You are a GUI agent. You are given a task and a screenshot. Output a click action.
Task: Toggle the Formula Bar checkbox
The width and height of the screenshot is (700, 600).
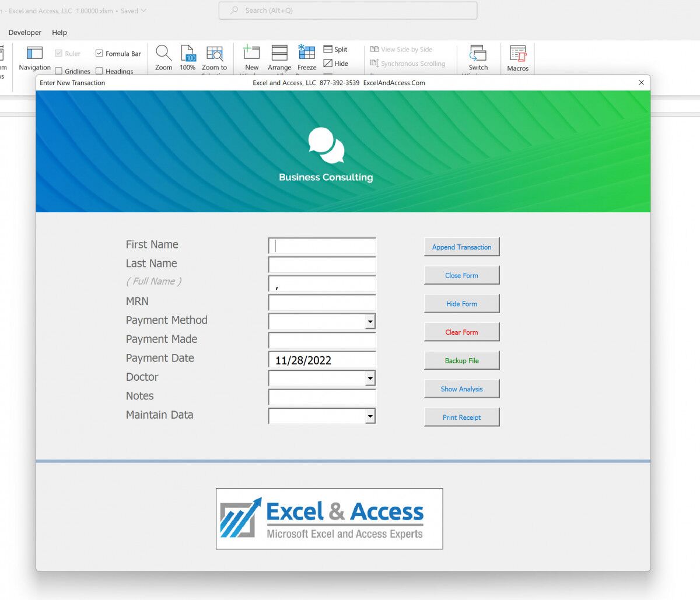pos(99,53)
